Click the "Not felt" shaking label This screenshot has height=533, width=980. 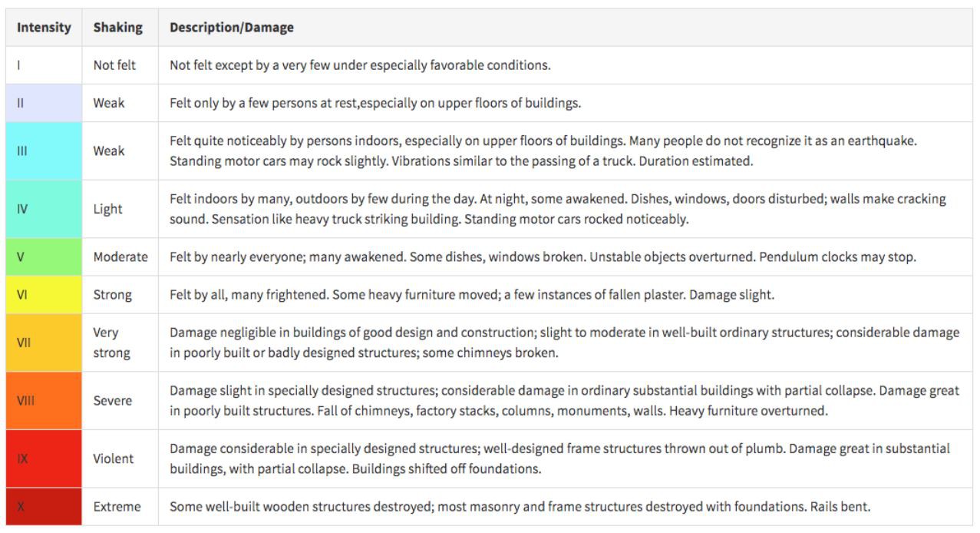click(114, 65)
